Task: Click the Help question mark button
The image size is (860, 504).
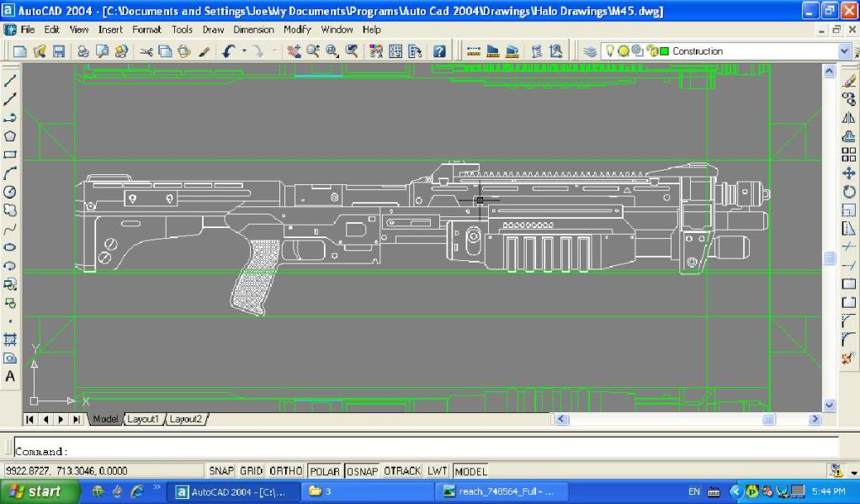Action: click(439, 51)
